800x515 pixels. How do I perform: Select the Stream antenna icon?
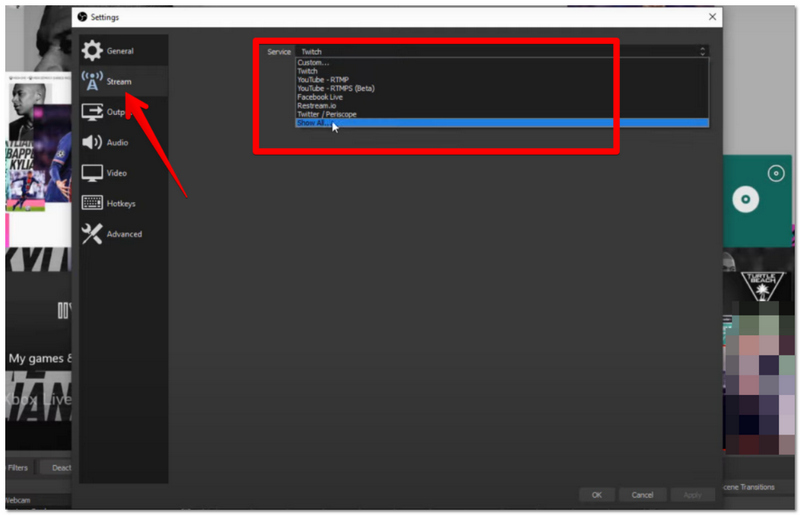pos(92,82)
